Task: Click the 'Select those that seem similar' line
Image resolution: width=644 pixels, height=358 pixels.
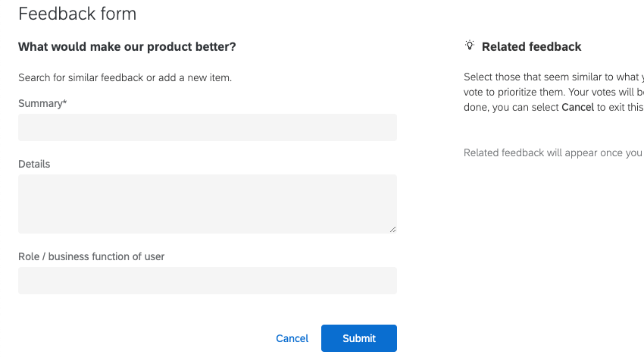Action: click(x=553, y=77)
